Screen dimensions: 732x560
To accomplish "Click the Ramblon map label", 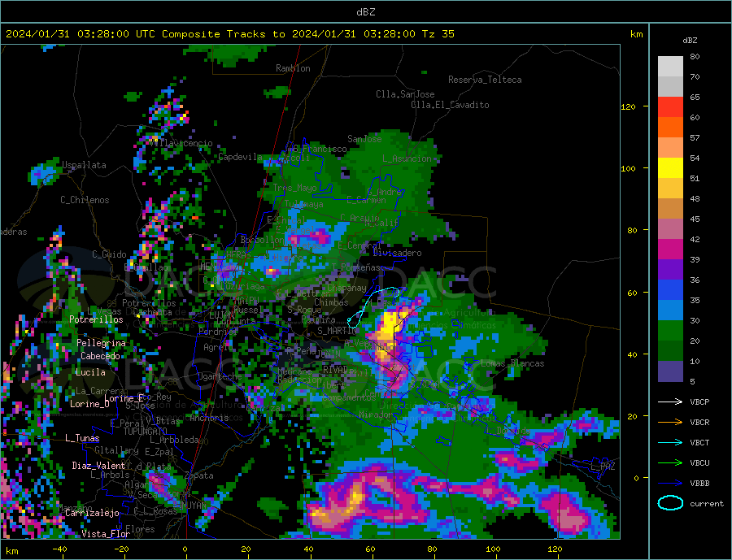I will tap(293, 68).
